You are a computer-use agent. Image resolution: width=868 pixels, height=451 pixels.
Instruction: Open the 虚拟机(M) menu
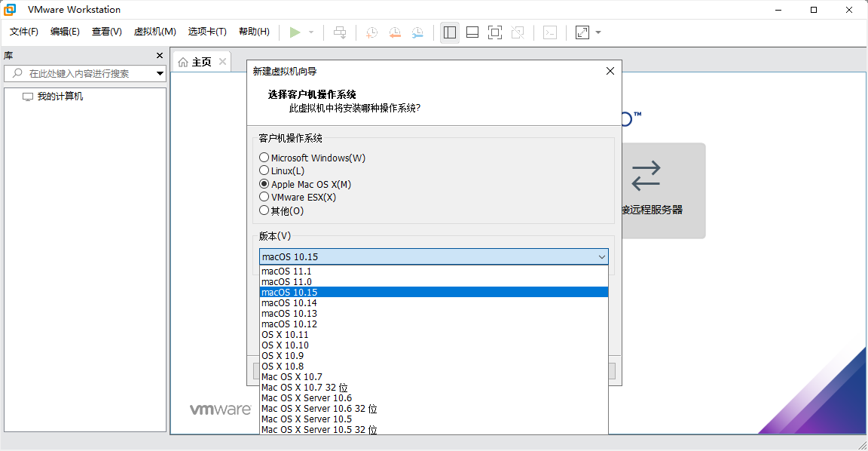(155, 32)
